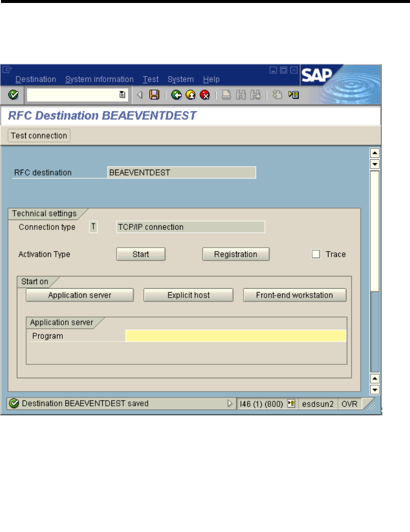Viewport: 410px width, 532px height.
Task: Select Explicit host button
Action: pos(188,295)
